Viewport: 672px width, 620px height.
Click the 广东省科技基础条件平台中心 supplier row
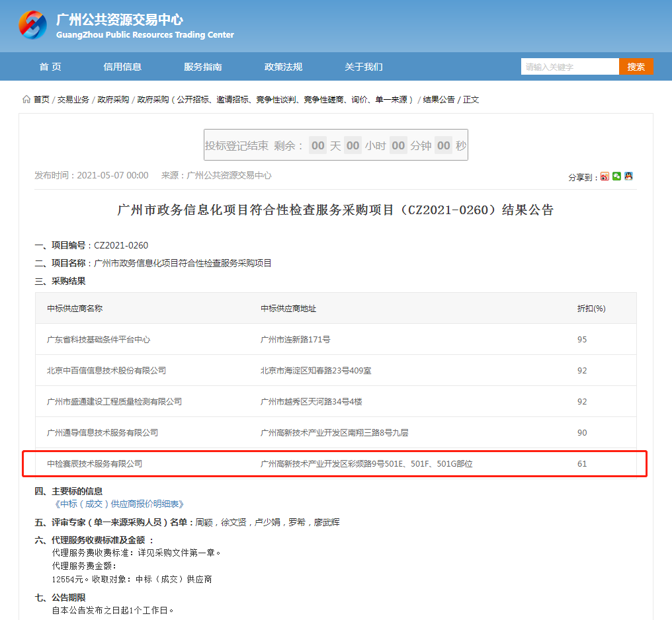pos(99,340)
